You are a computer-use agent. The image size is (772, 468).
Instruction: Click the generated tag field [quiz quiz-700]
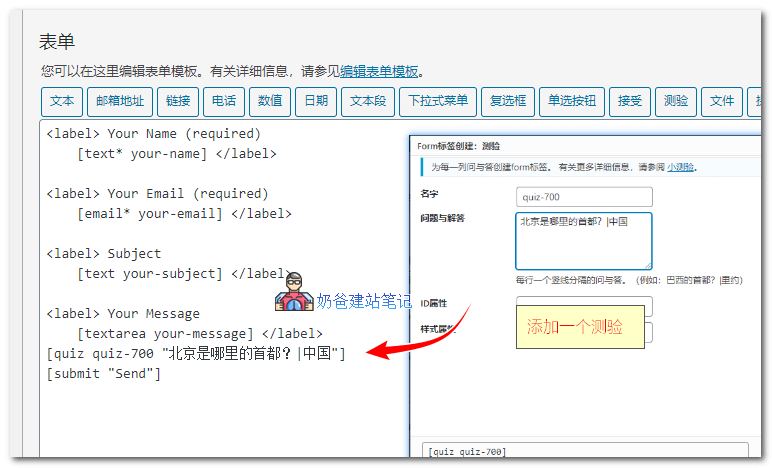[x=585, y=450]
